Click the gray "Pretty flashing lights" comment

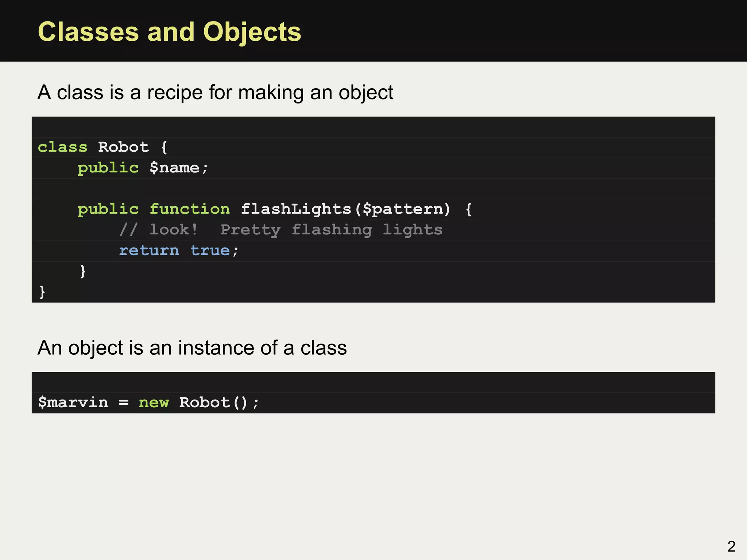tap(331, 230)
